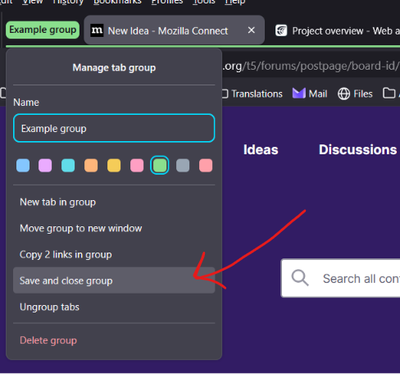
Task: Open the Ideas page link
Action: point(261,150)
